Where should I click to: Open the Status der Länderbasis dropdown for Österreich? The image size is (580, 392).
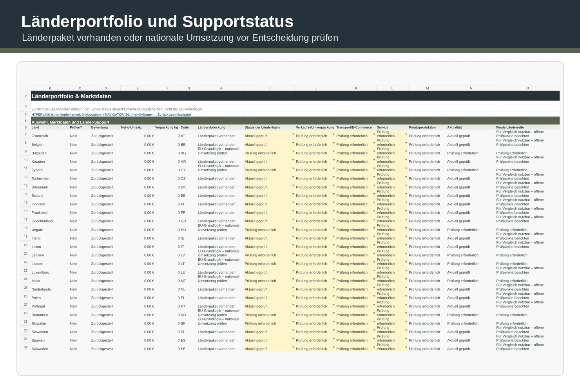(293, 134)
